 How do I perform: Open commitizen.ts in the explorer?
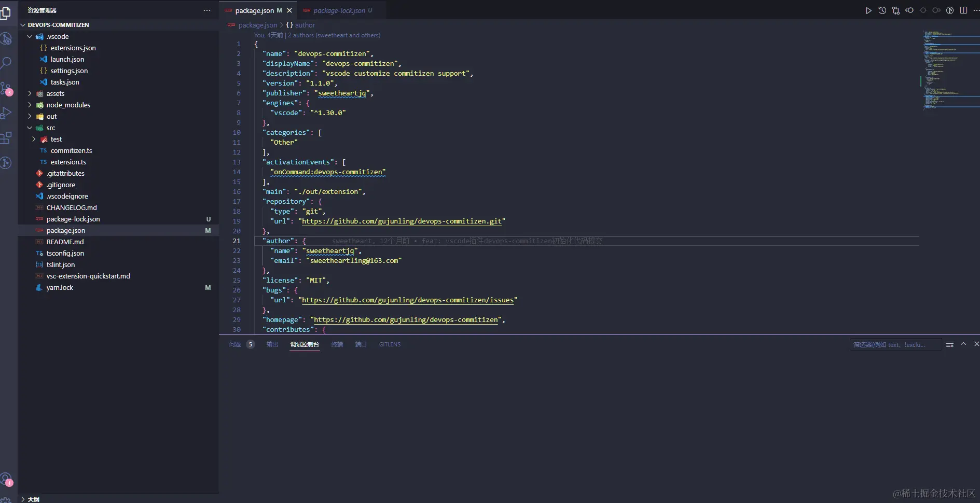(118, 150)
